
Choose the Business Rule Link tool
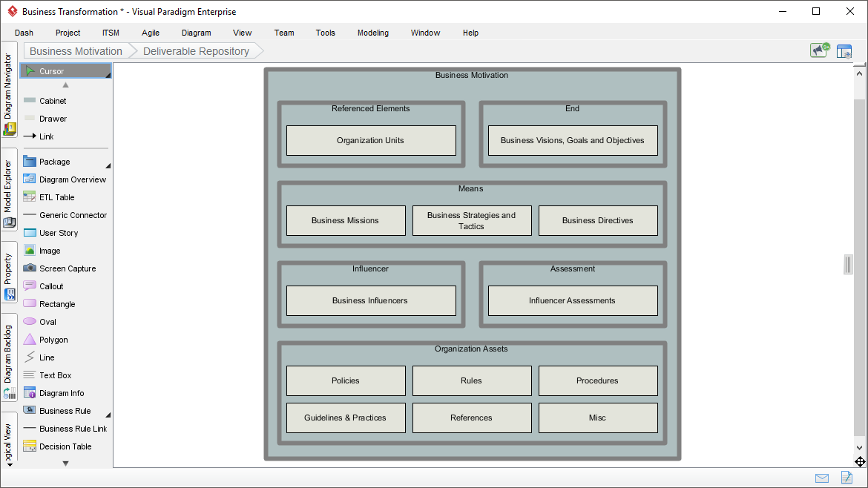[x=65, y=429]
